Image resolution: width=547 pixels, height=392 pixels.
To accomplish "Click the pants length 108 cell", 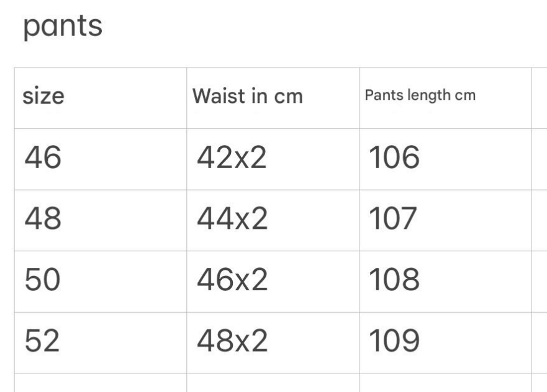I will coord(394,280).
